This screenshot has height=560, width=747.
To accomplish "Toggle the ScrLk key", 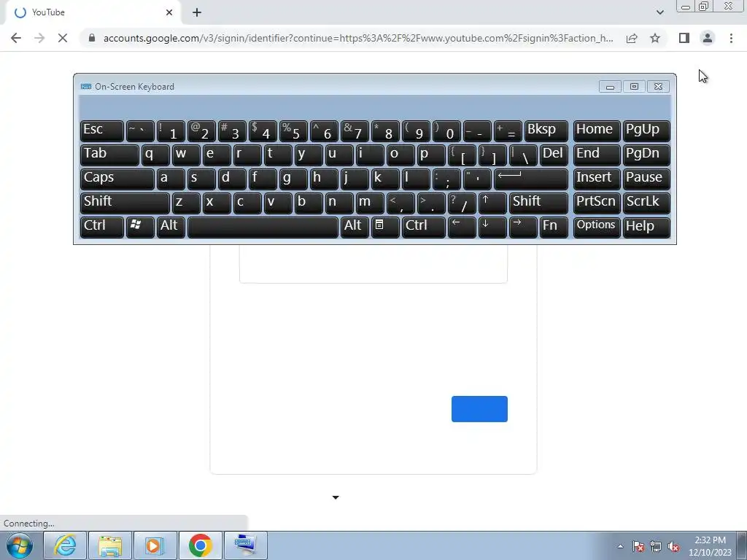I will [x=646, y=203].
